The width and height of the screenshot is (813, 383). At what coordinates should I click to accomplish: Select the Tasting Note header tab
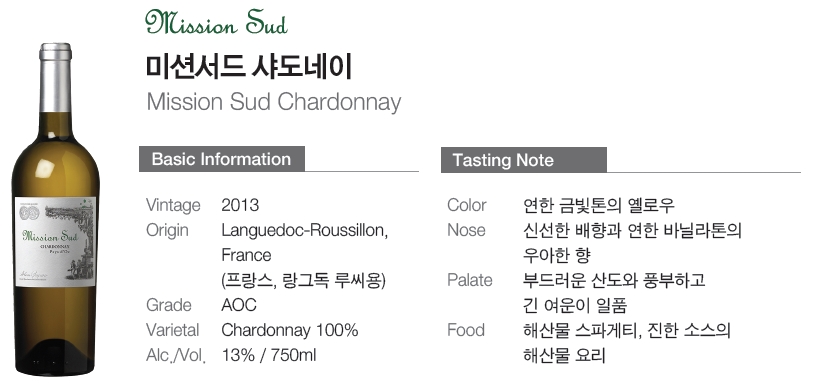(524, 160)
